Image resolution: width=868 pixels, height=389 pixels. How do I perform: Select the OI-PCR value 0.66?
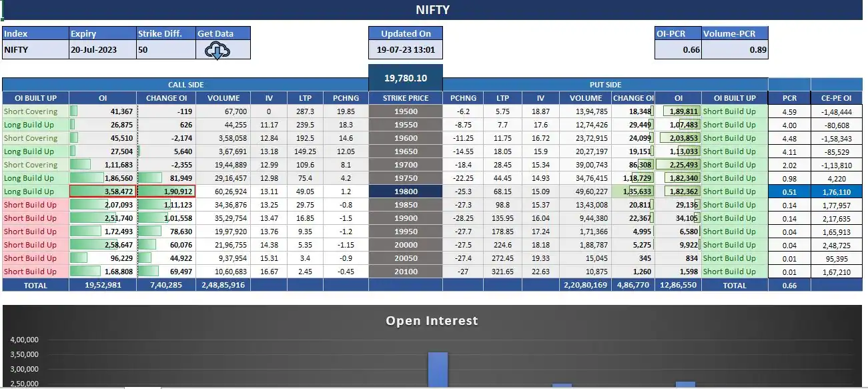678,50
